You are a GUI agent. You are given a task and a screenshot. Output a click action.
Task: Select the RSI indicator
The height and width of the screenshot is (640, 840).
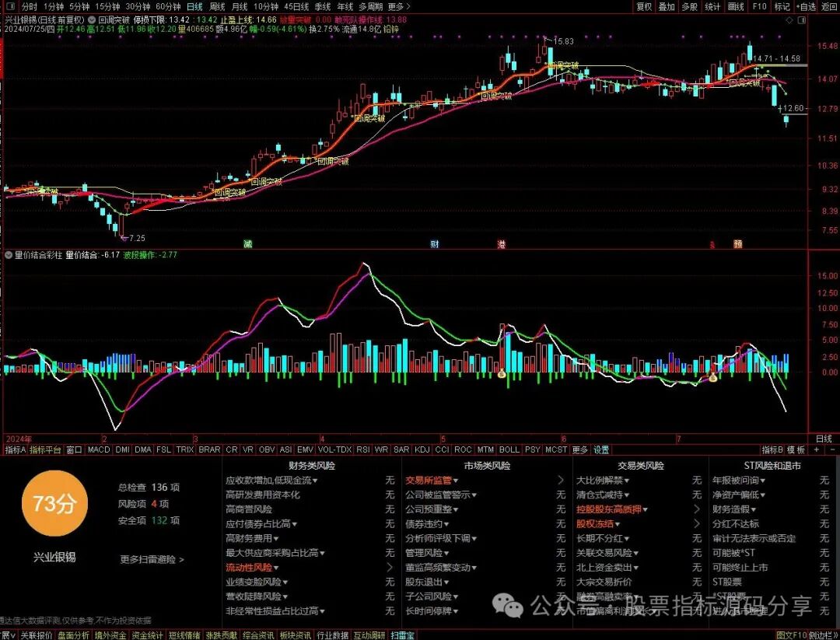pyautogui.click(x=363, y=450)
